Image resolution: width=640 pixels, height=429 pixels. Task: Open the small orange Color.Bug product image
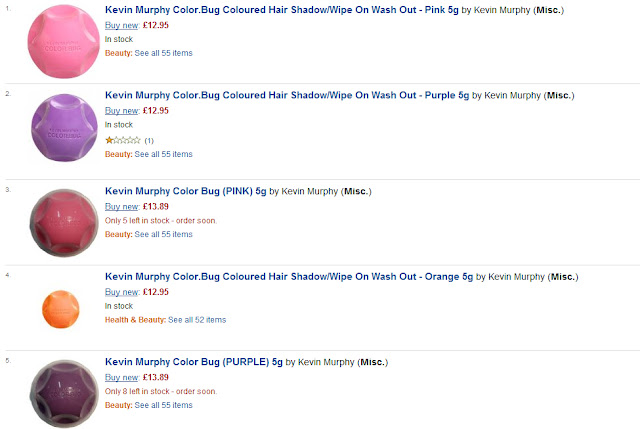pyautogui.click(x=61, y=309)
